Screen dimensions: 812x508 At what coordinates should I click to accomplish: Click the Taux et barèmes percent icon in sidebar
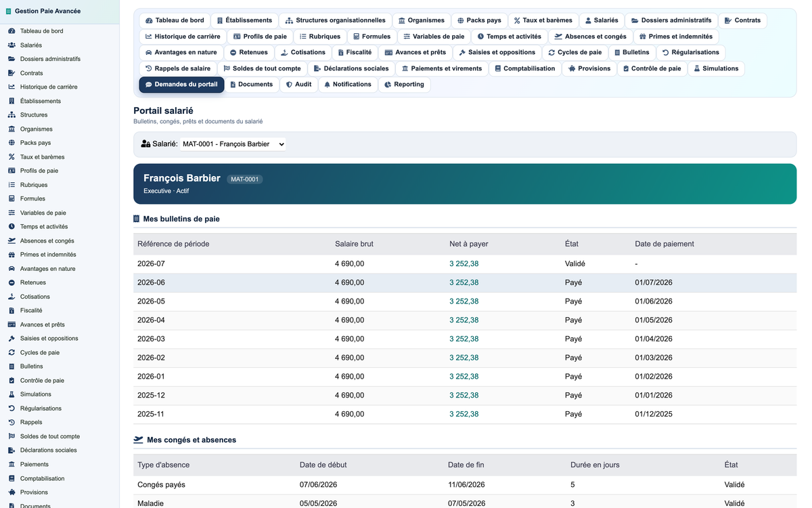click(x=12, y=157)
